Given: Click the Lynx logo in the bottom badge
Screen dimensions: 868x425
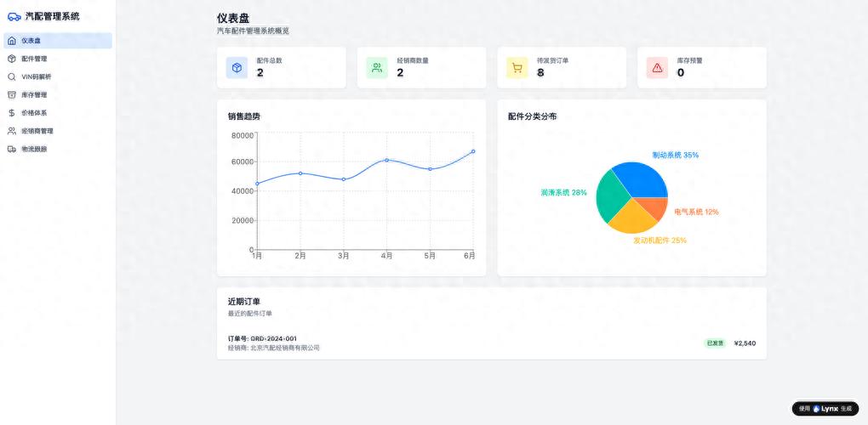Looking at the screenshot, I should pos(816,409).
